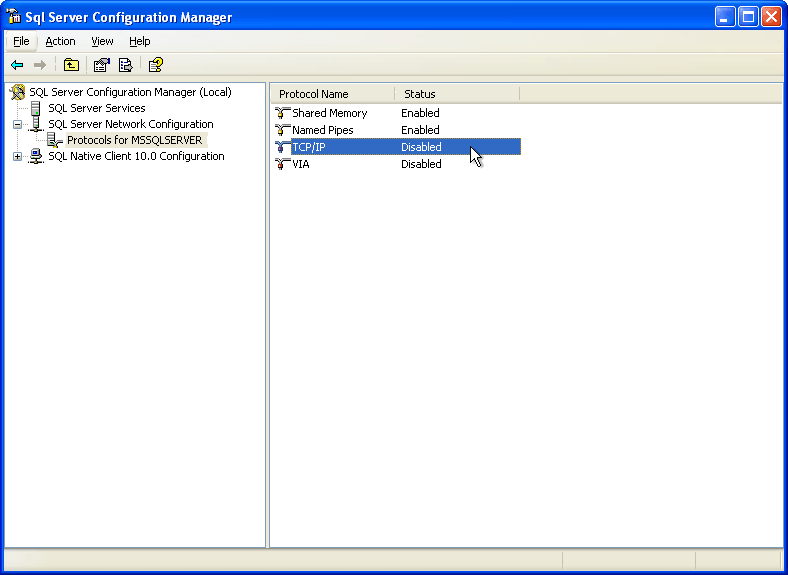788x575 pixels.
Task: Click the Up one level folder icon
Action: (71, 65)
